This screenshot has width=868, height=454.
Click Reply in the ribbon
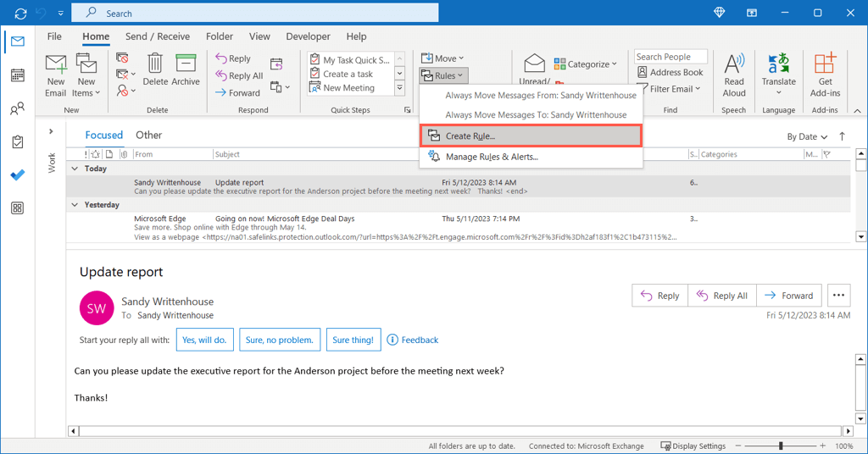pyautogui.click(x=233, y=58)
